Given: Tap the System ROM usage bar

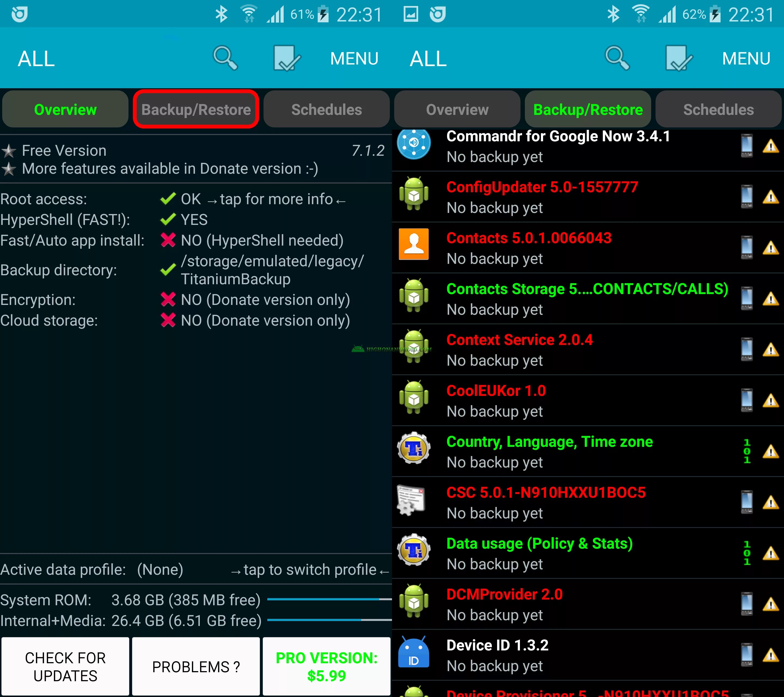Looking at the screenshot, I should [x=329, y=600].
